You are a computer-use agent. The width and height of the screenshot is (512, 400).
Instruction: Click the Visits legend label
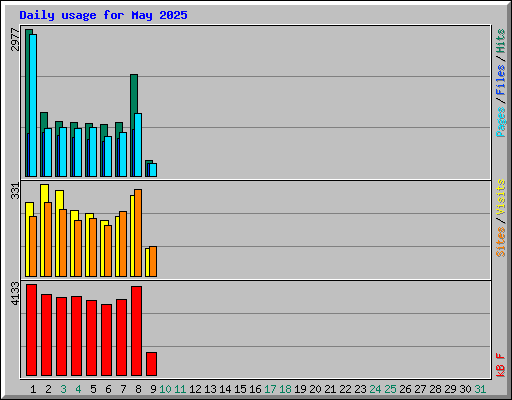501,197
